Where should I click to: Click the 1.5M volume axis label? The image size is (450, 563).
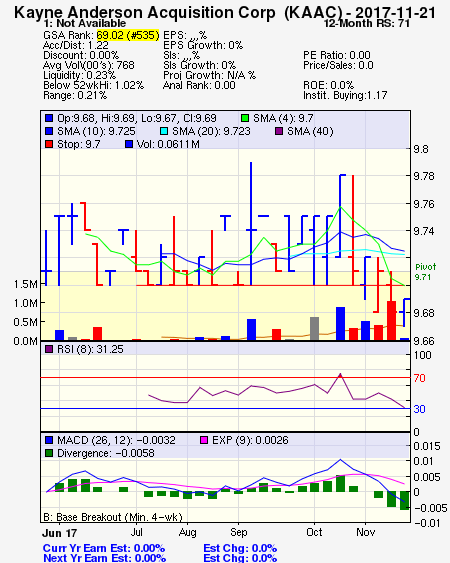tap(26, 284)
